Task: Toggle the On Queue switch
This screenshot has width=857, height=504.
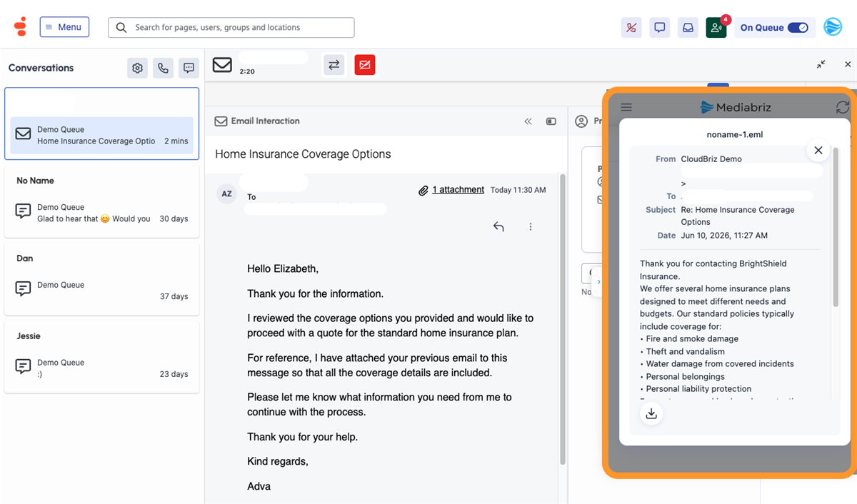Action: [798, 28]
